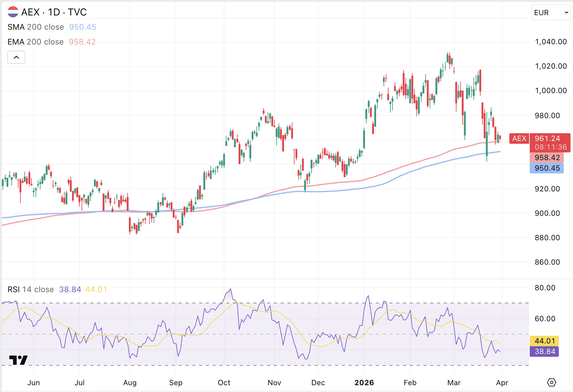The image size is (573, 392).
Task: Select the RSI 14 close indicator legend
Action: 31,289
